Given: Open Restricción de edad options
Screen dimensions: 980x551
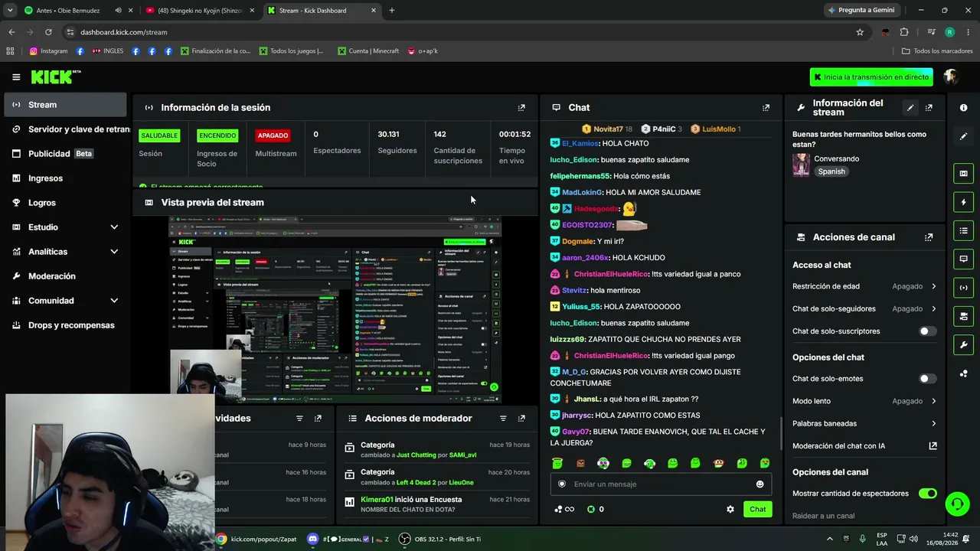Looking at the screenshot, I should tap(864, 286).
